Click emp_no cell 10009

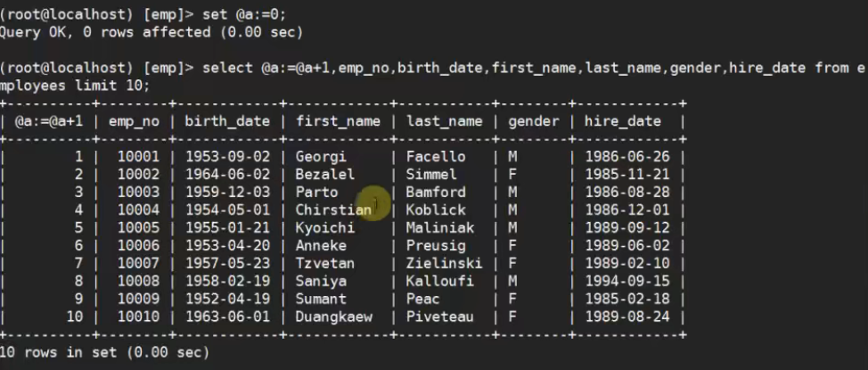138,299
